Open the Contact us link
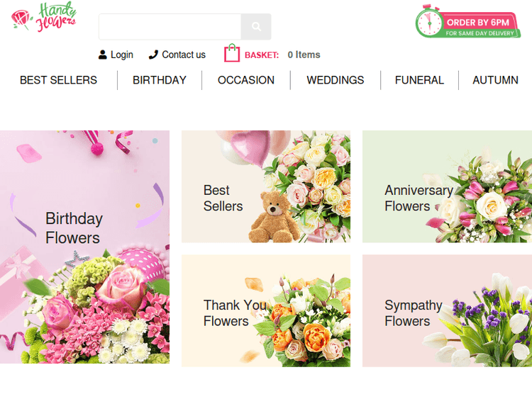Image resolution: width=532 pixels, height=399 pixels. 184,55
